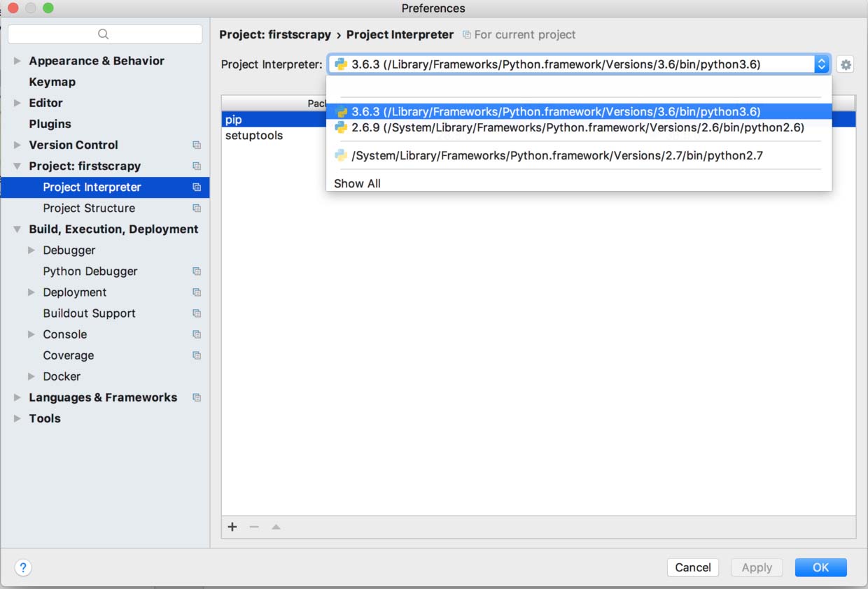Select 2.6.9 python2.6 interpreter option
This screenshot has height=589, width=868.
click(x=579, y=127)
